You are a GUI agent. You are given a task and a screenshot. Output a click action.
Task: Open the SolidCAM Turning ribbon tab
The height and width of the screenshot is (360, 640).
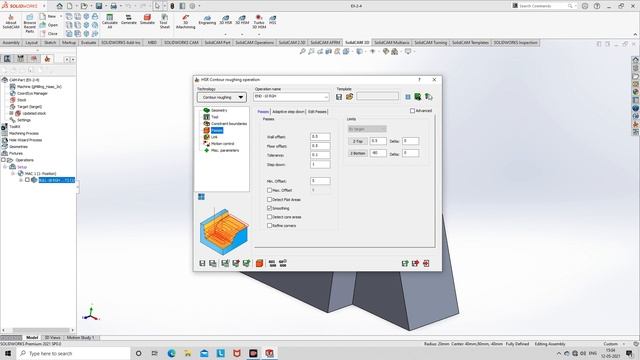(x=431, y=42)
